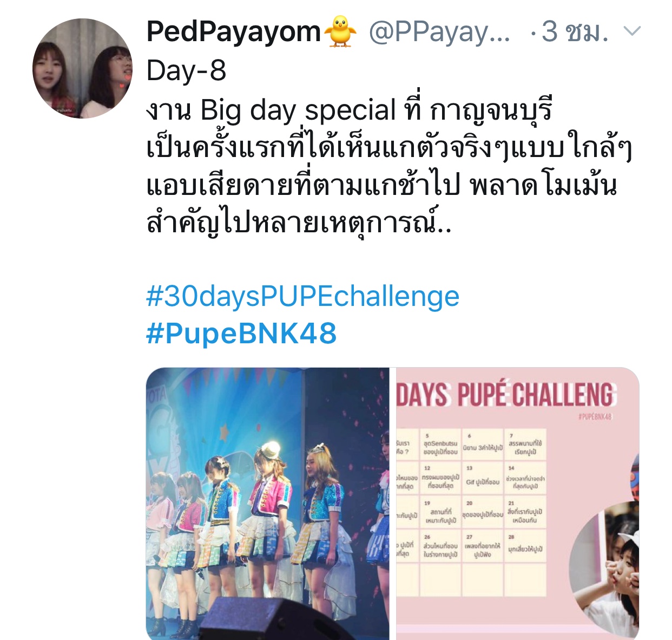The image size is (672, 640).
Task: Open the #30daysPUPEchallenge hashtag
Action: click(x=303, y=296)
